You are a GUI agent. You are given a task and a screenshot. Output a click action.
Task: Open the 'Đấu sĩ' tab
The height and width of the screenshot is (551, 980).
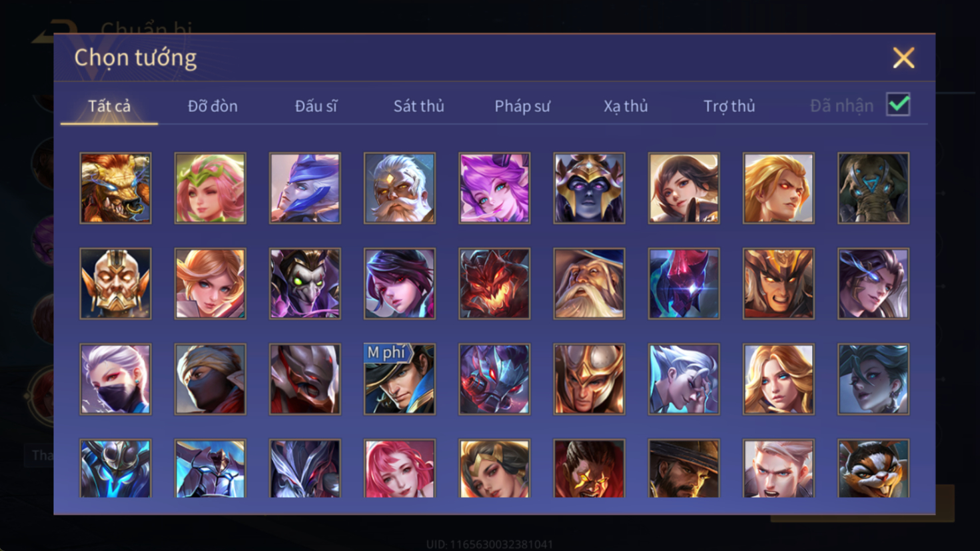point(316,106)
